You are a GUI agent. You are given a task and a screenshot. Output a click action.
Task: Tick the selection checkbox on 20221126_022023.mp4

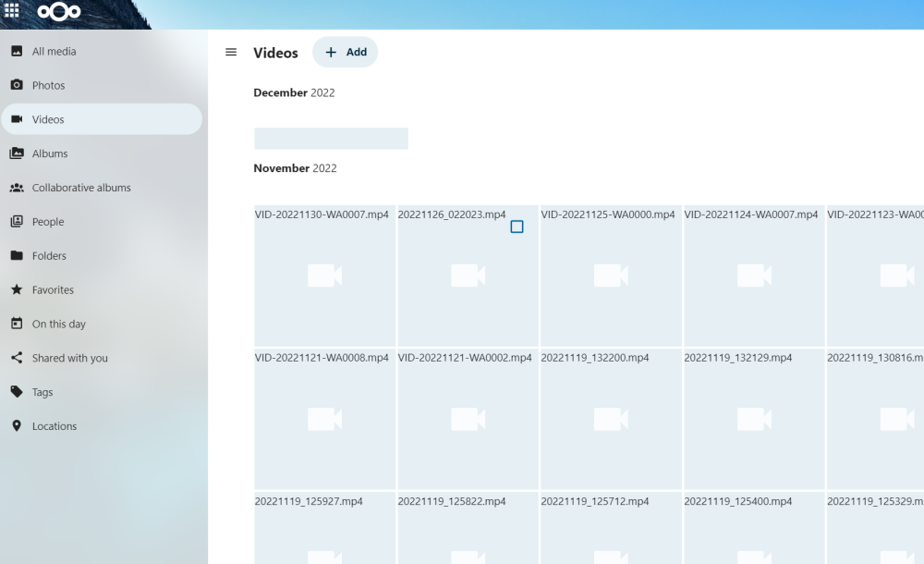coord(517,227)
